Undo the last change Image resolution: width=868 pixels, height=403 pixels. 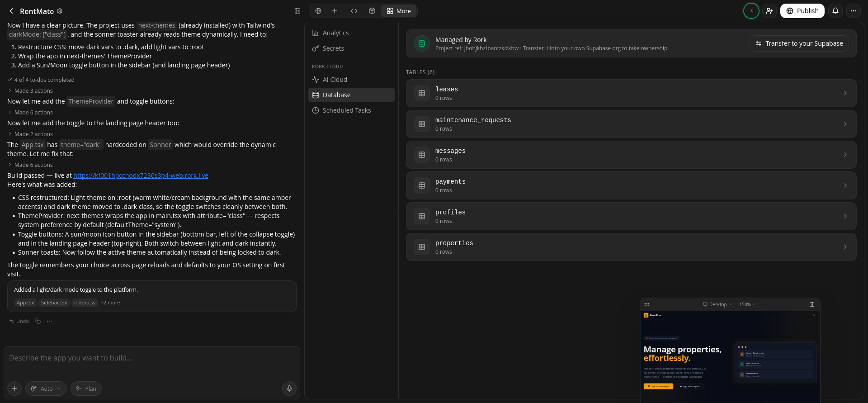click(19, 321)
